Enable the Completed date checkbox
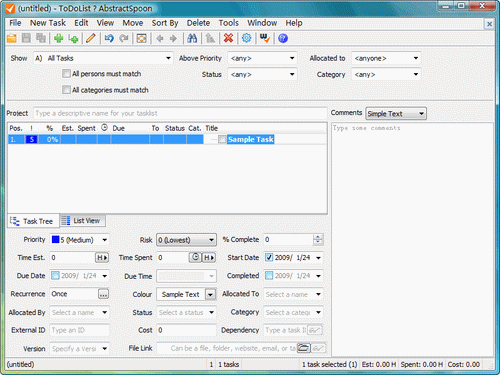This screenshot has height=375, width=500. click(269, 276)
